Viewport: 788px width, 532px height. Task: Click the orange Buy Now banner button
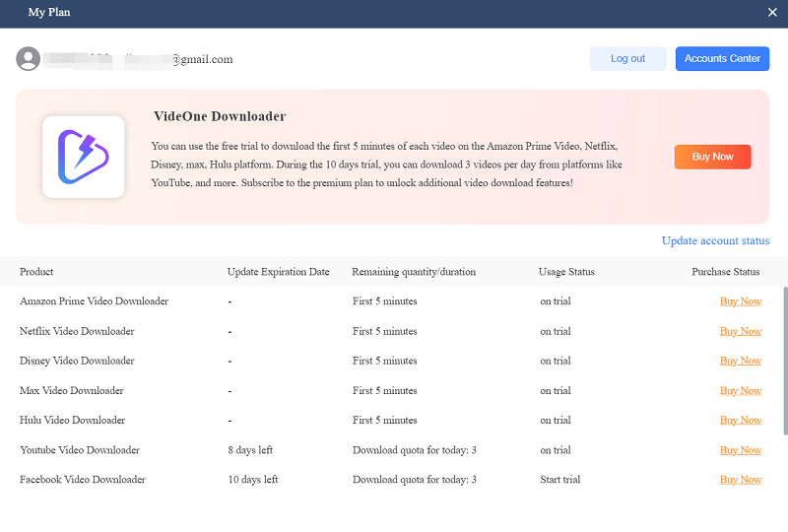[712, 157]
